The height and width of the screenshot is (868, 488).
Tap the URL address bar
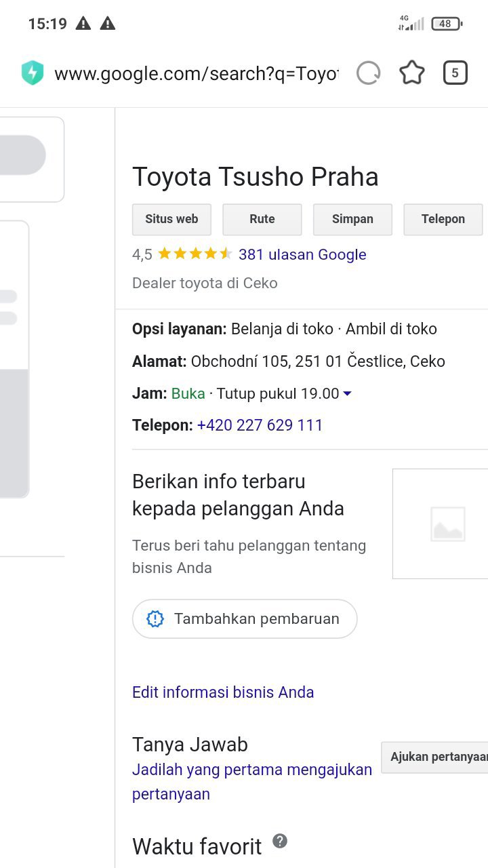[195, 73]
